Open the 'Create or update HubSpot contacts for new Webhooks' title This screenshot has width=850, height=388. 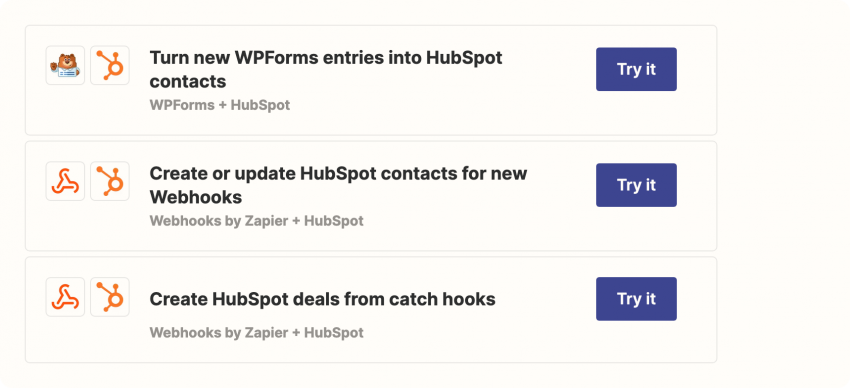pyautogui.click(x=338, y=185)
